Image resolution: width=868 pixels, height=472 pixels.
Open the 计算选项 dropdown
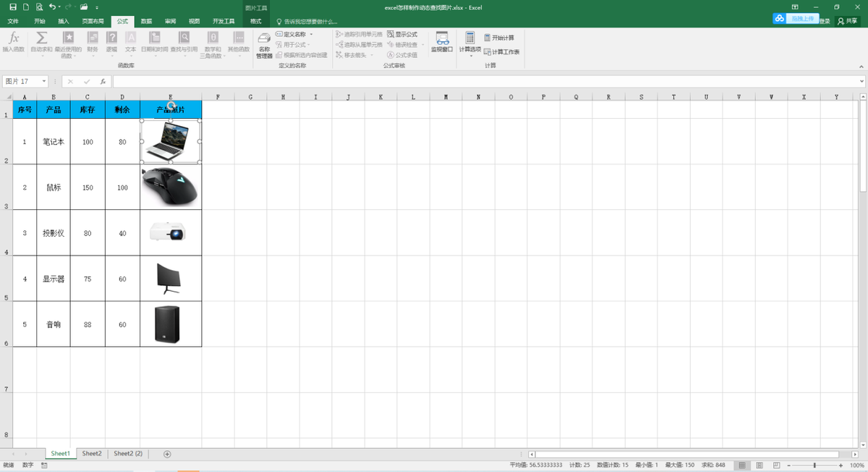pos(470,43)
